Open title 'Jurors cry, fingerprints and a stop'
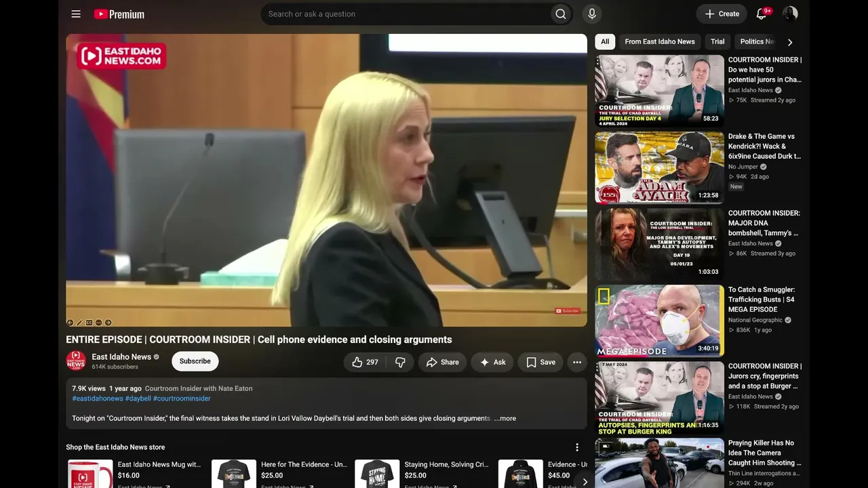 click(765, 376)
